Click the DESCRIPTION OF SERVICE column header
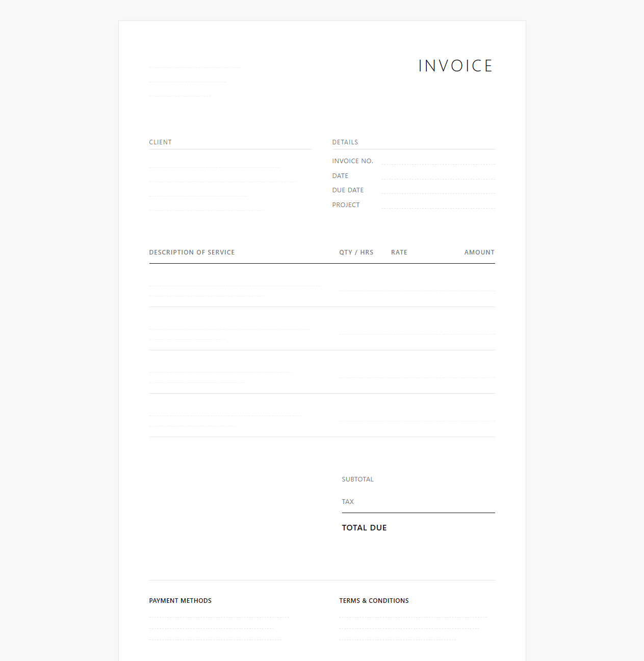This screenshot has width=644, height=661. point(192,252)
